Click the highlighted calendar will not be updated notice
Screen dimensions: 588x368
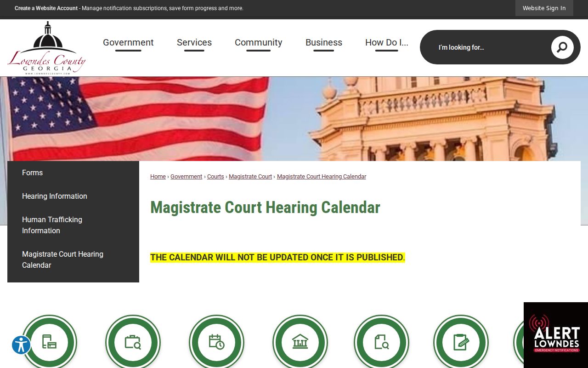(277, 257)
